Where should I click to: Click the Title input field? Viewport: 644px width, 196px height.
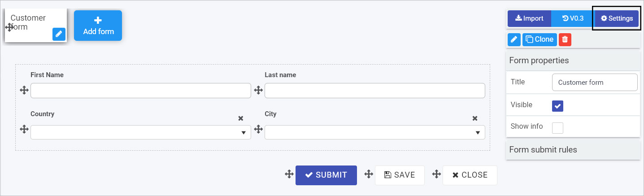point(595,83)
